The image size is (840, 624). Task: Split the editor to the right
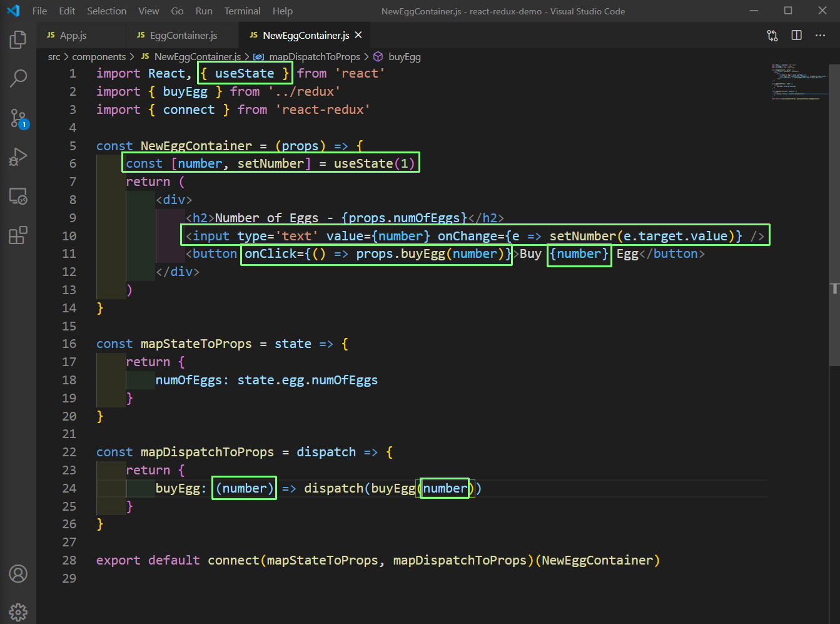point(796,36)
